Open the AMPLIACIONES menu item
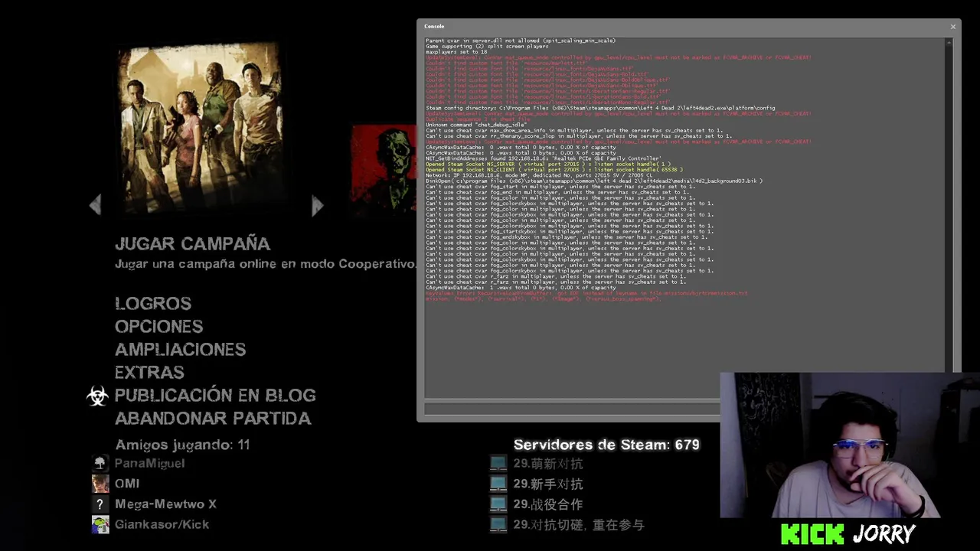 click(181, 349)
